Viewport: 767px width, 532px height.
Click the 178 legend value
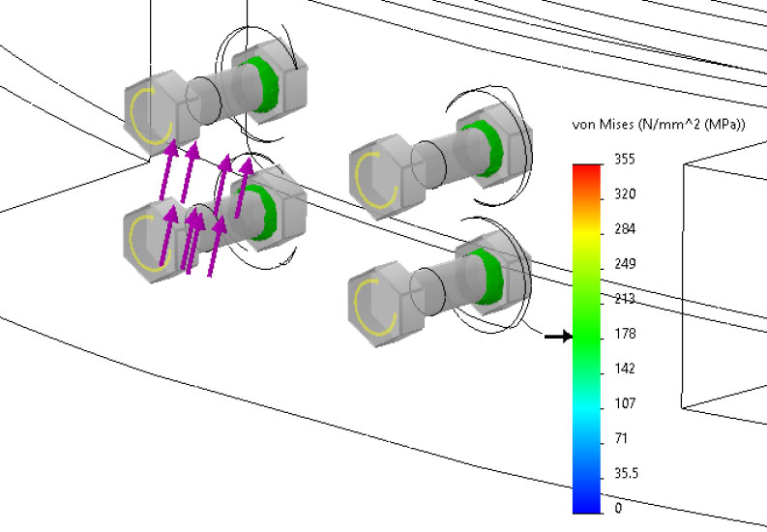[x=625, y=334]
